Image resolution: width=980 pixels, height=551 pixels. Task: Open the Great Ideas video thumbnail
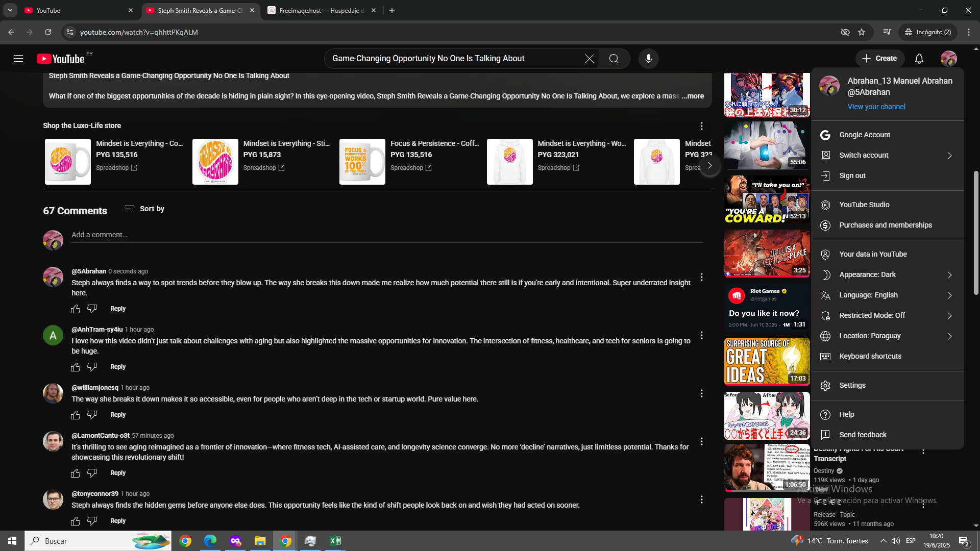767,362
